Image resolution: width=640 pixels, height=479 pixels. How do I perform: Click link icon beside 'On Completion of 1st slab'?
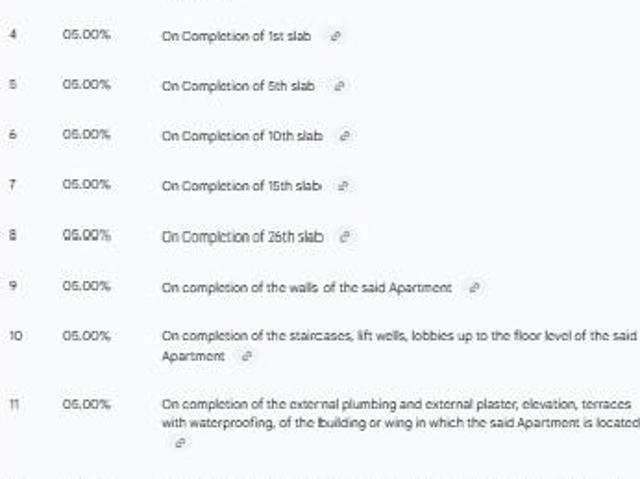[x=335, y=36]
